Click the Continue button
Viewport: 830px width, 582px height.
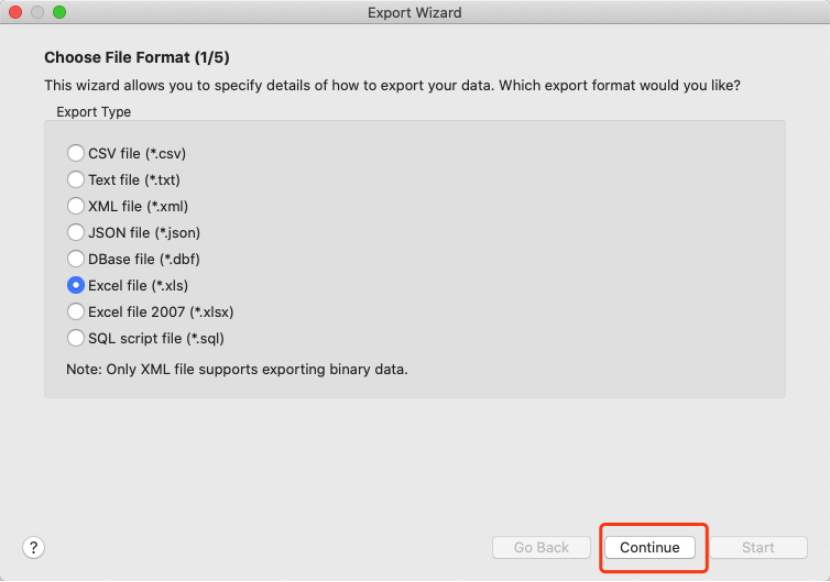click(x=650, y=547)
